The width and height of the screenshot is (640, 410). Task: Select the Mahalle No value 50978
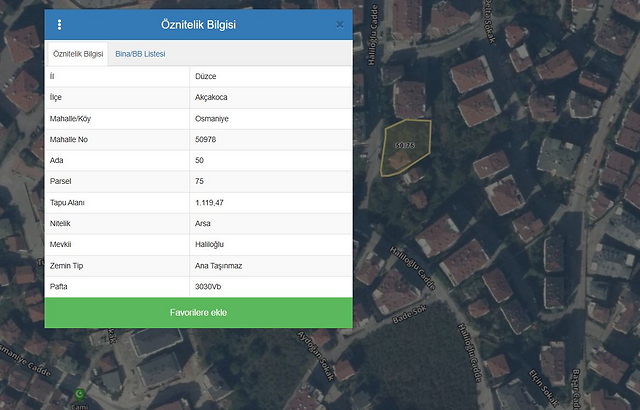(208, 139)
